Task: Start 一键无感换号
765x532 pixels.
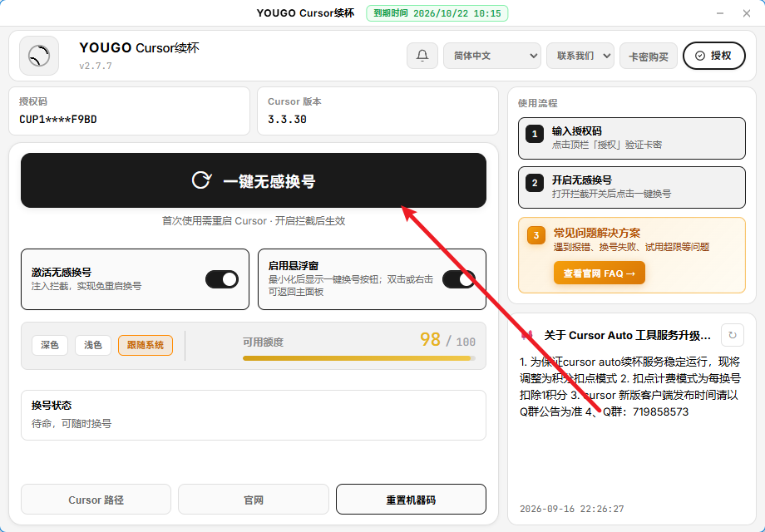Action: pos(254,180)
